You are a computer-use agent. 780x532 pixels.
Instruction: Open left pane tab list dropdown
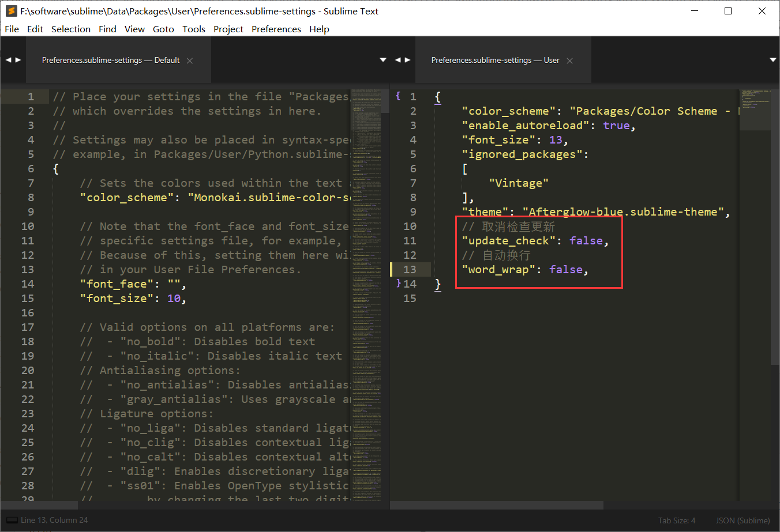(x=383, y=60)
